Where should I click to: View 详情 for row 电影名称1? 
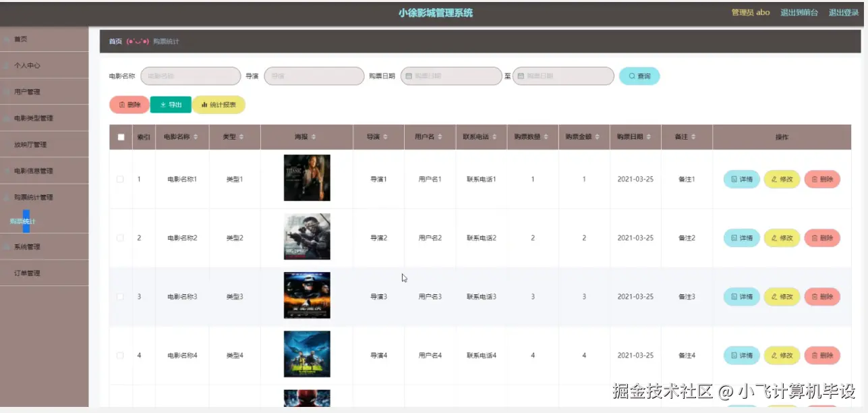point(742,180)
